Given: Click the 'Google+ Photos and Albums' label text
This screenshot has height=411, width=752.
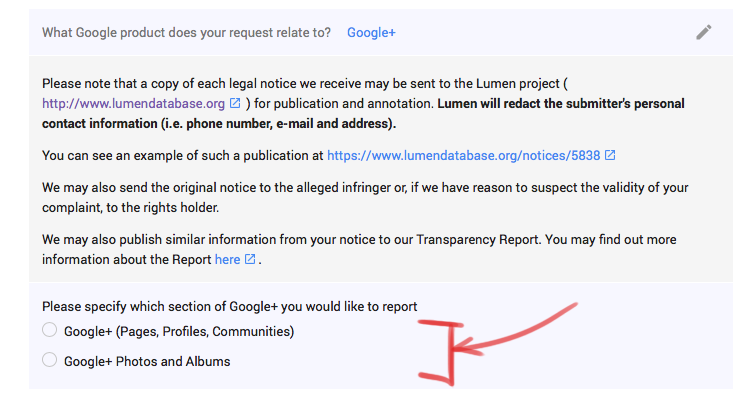Looking at the screenshot, I should tap(147, 361).
